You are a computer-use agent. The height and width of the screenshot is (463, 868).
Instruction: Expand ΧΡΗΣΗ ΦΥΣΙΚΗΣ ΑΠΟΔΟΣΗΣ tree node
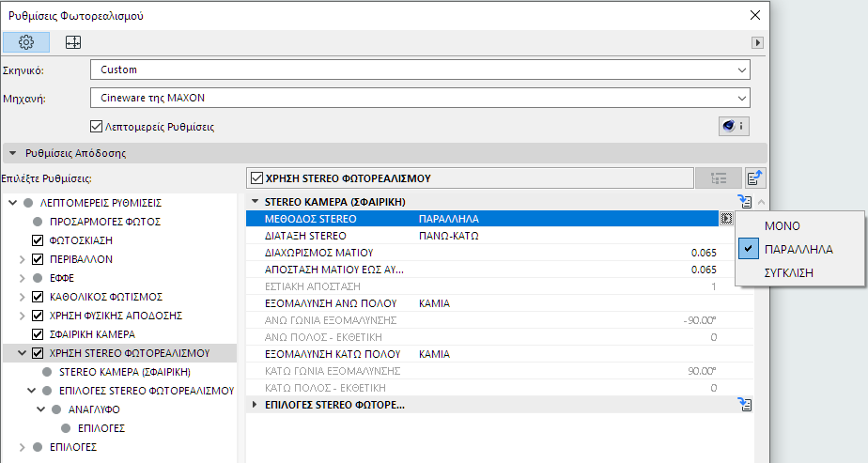point(23,316)
